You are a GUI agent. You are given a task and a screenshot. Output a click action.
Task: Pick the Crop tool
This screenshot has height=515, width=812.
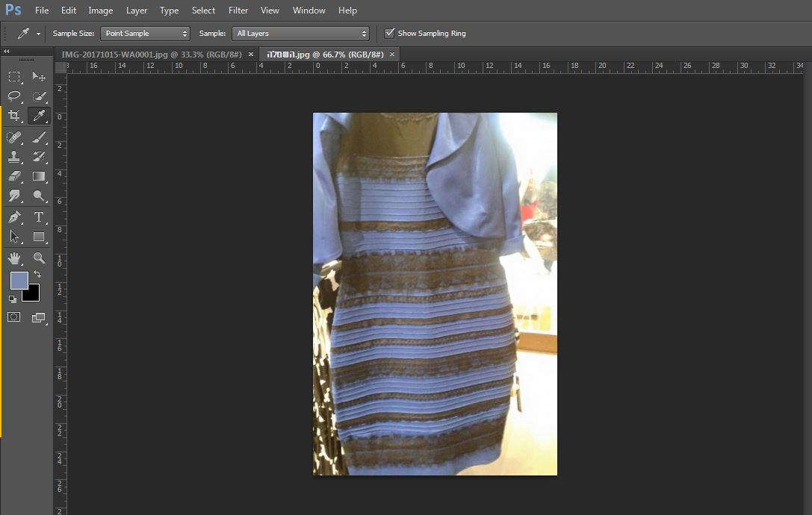pyautogui.click(x=14, y=116)
